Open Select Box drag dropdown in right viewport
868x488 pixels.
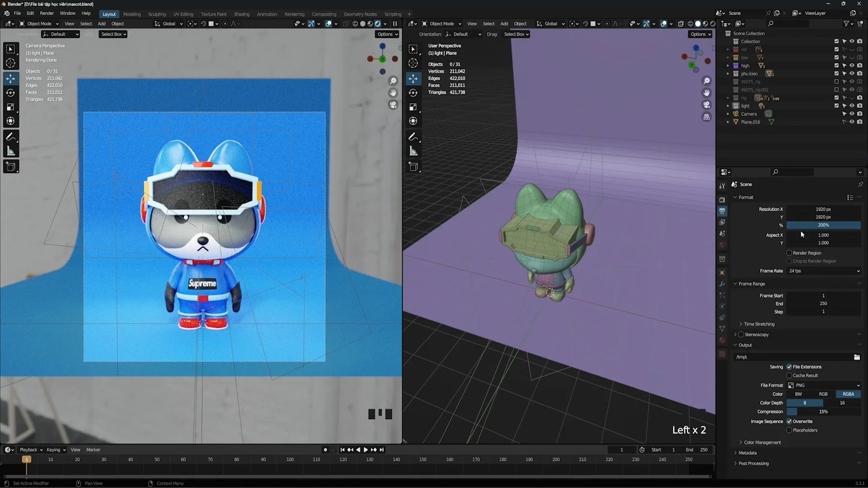[516, 34]
